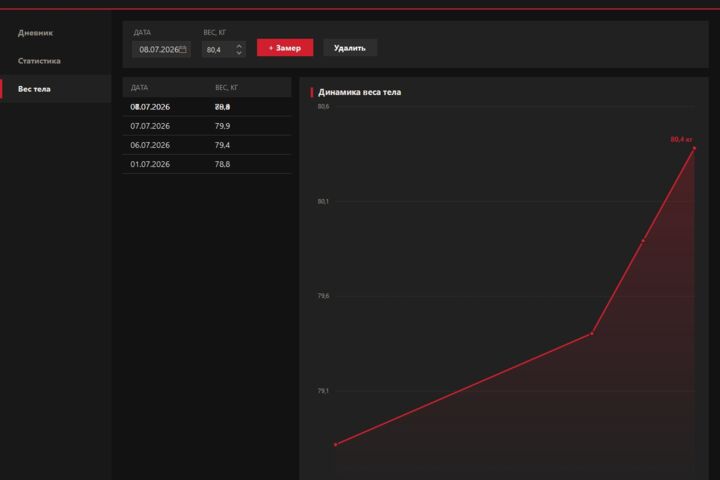Click the 80,6 axis label on chart
This screenshot has height=480, width=720.
click(x=323, y=107)
